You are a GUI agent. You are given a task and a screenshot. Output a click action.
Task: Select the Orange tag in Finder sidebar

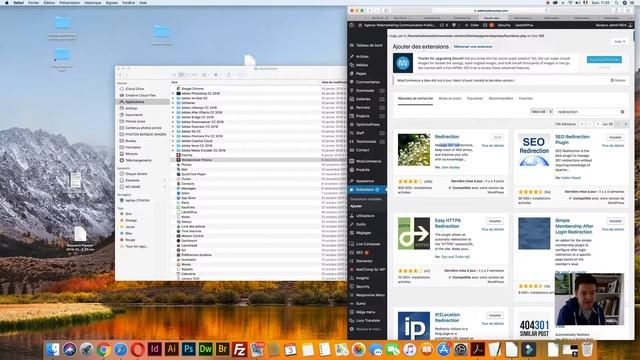[131, 220]
